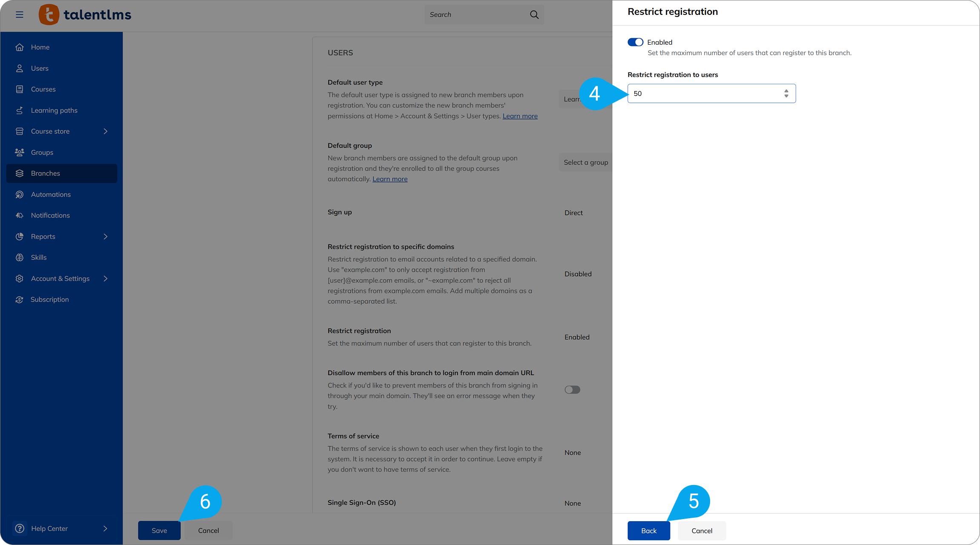This screenshot has height=545, width=980.
Task: Open Notifications from the sidebar
Action: click(x=50, y=215)
